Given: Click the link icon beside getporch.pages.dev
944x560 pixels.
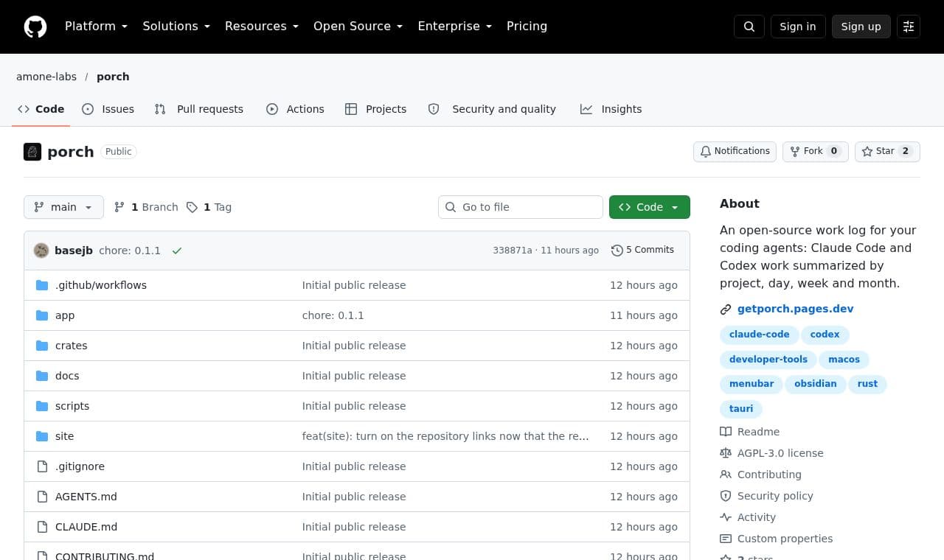Looking at the screenshot, I should [x=726, y=309].
